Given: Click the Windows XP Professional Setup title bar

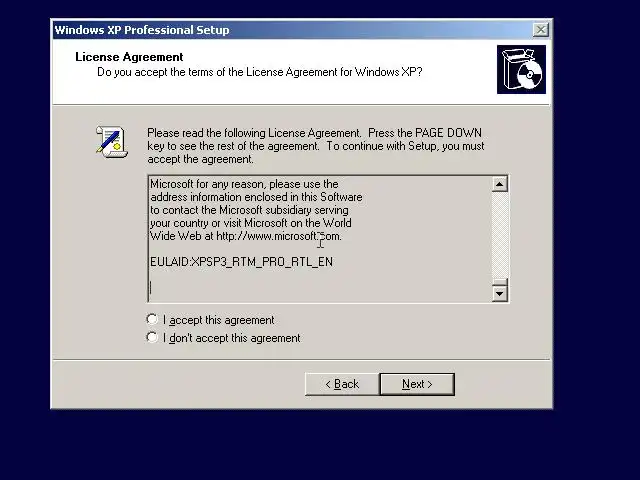Looking at the screenshot, I should click(292, 30).
